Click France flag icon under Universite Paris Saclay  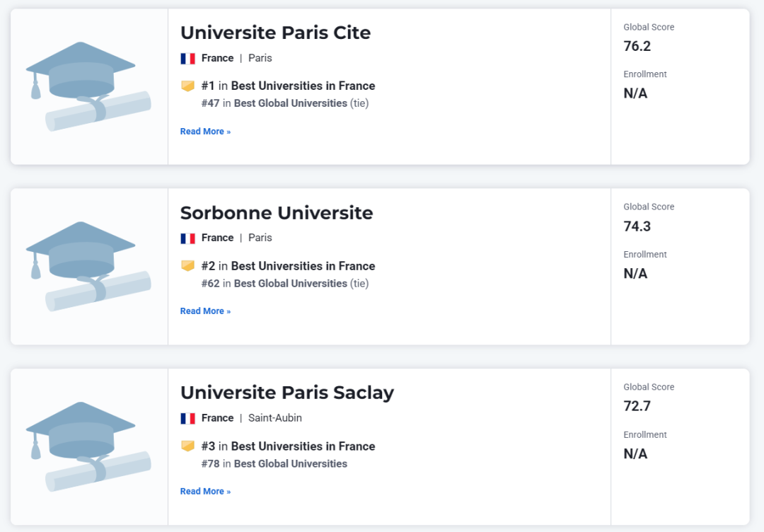[x=187, y=419]
